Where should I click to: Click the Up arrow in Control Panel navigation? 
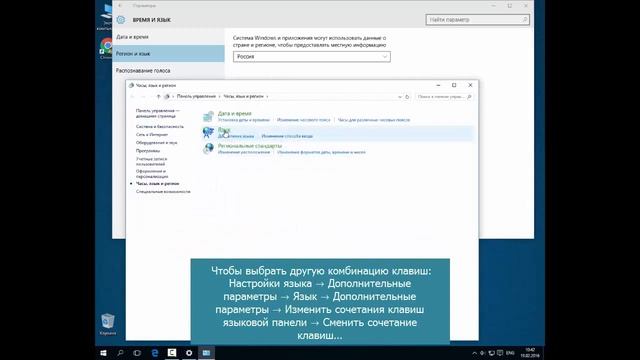point(158,97)
